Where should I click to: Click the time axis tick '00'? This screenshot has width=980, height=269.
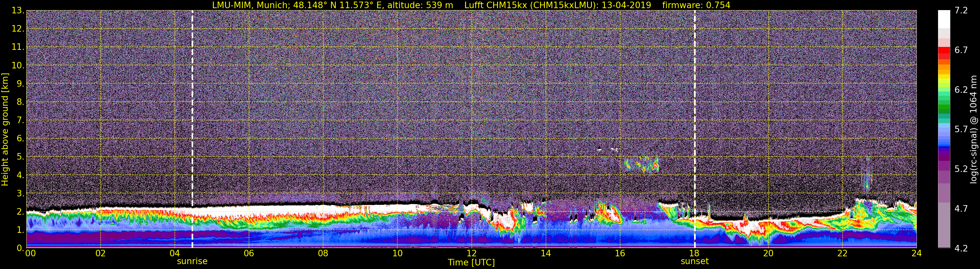pyautogui.click(x=30, y=253)
